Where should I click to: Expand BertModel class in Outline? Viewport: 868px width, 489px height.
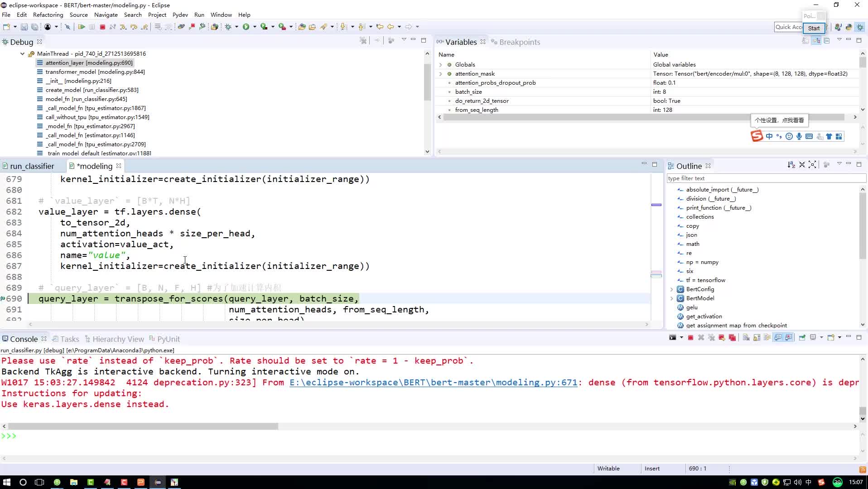pos(672,298)
